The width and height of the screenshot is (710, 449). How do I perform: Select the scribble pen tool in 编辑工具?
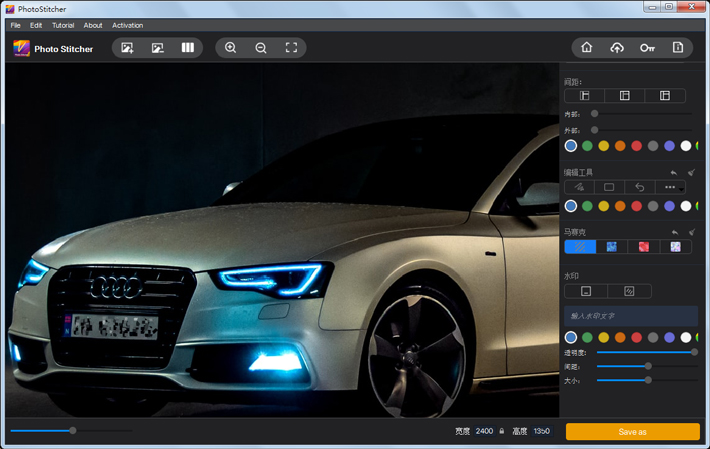point(579,187)
